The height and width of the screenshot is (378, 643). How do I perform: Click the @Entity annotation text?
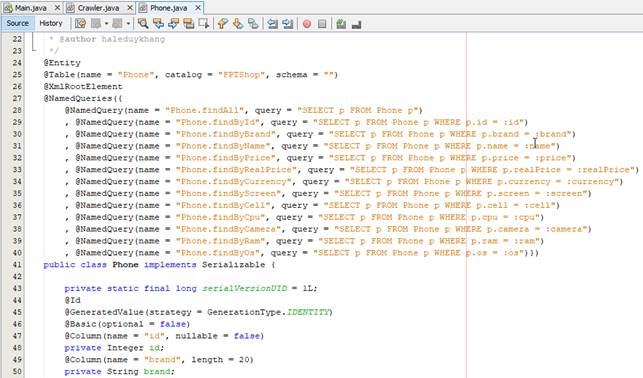[x=62, y=63]
